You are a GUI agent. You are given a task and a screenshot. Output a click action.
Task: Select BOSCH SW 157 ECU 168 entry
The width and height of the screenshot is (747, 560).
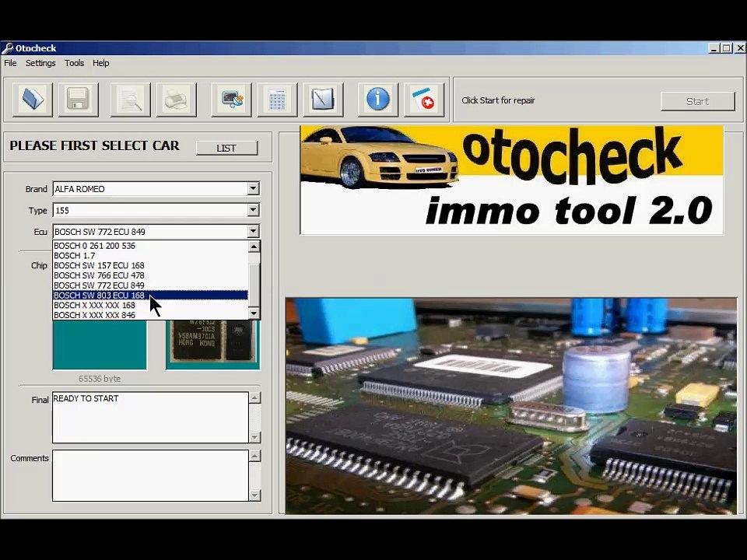150,266
